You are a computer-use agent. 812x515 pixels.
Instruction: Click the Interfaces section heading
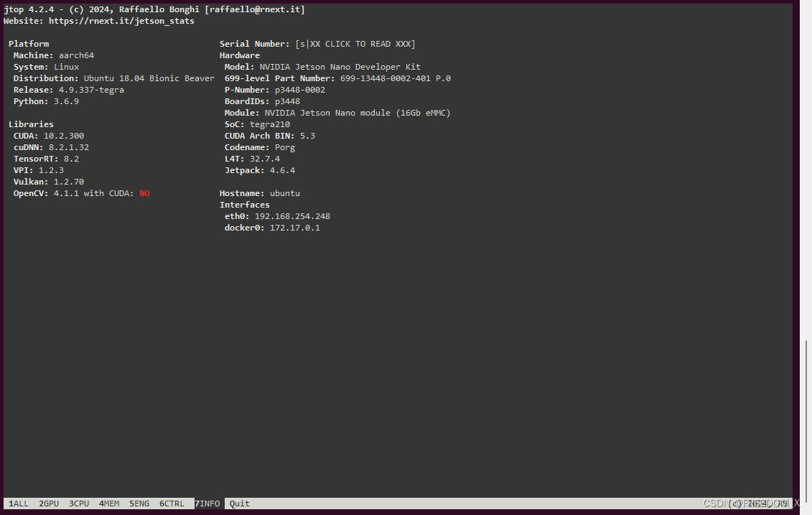[244, 205]
